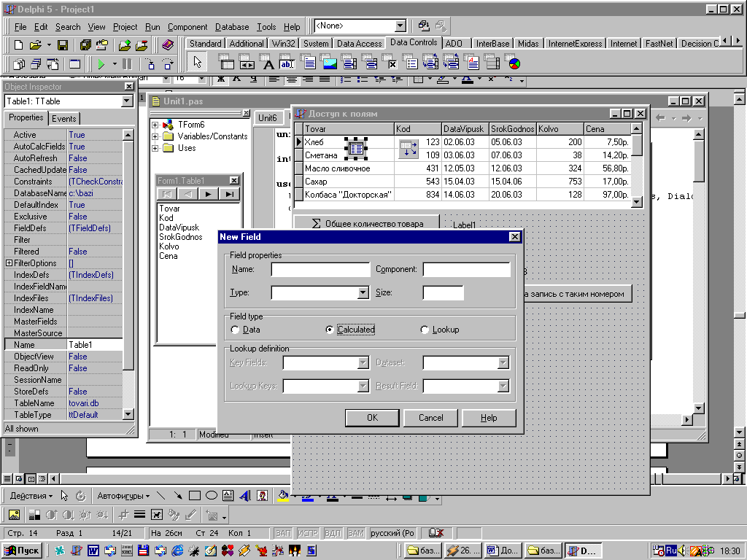
Task: Click the Unit6 code editor tab
Action: 267,117
